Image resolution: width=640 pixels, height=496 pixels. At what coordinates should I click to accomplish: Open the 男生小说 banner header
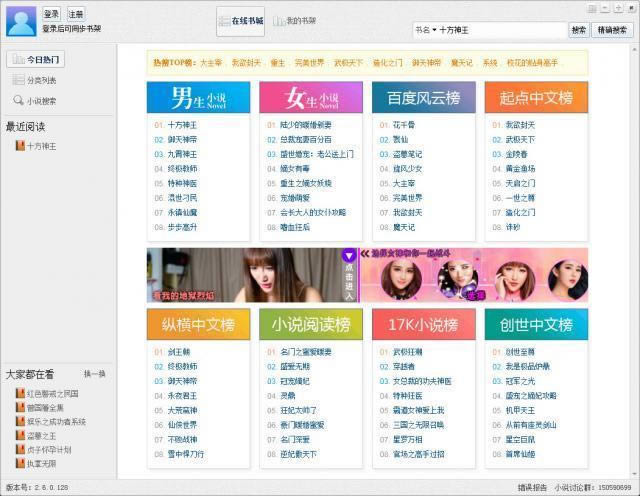pyautogui.click(x=198, y=97)
